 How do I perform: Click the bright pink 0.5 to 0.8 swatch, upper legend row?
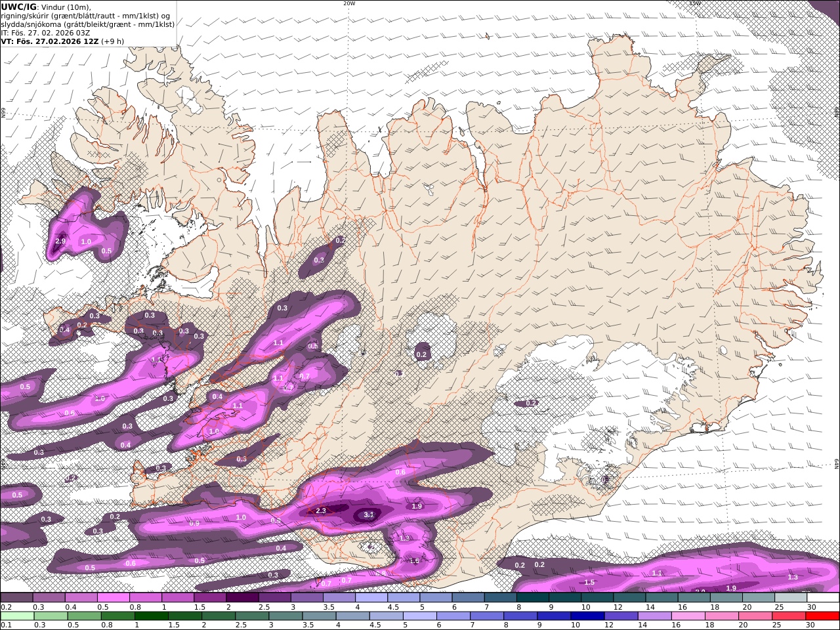tap(114, 598)
